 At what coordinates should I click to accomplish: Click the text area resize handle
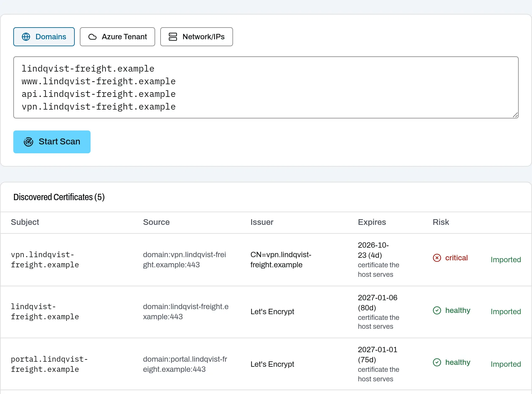tap(515, 115)
